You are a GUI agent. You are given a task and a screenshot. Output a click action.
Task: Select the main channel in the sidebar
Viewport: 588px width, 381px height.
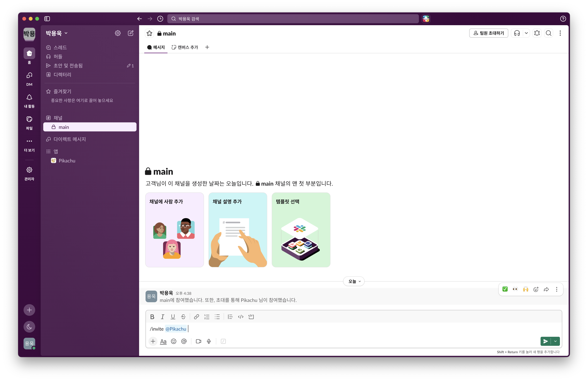90,127
